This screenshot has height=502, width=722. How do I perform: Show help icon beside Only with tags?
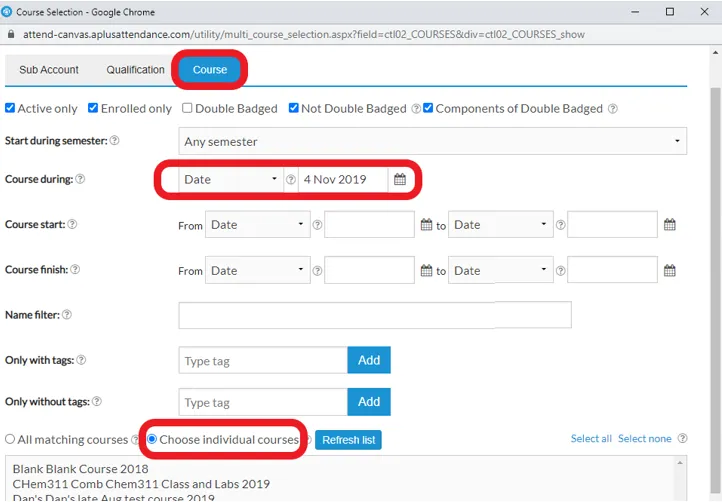coord(81,360)
